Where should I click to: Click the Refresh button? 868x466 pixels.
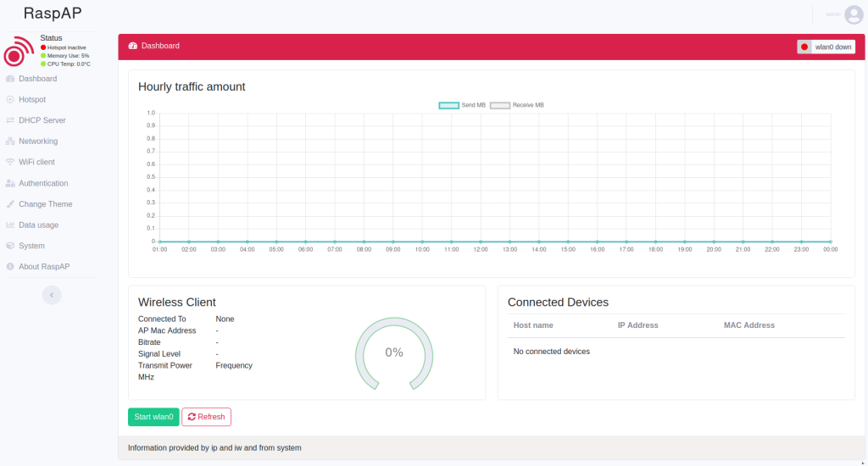[206, 417]
